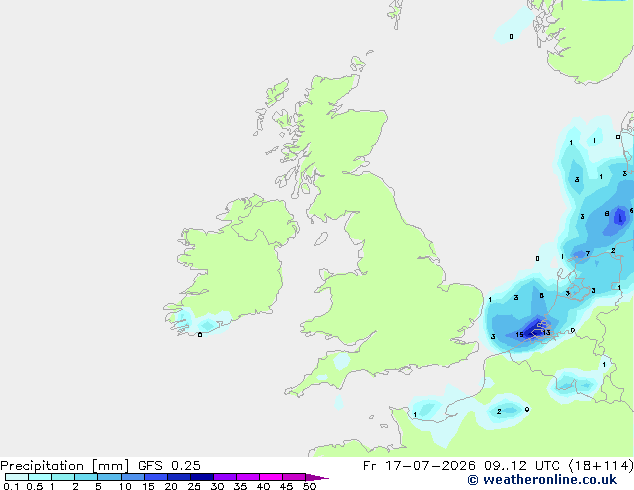The height and width of the screenshot is (490, 634).
Task: Open the weatheronline.co.uk copyright link
Action: [542, 480]
